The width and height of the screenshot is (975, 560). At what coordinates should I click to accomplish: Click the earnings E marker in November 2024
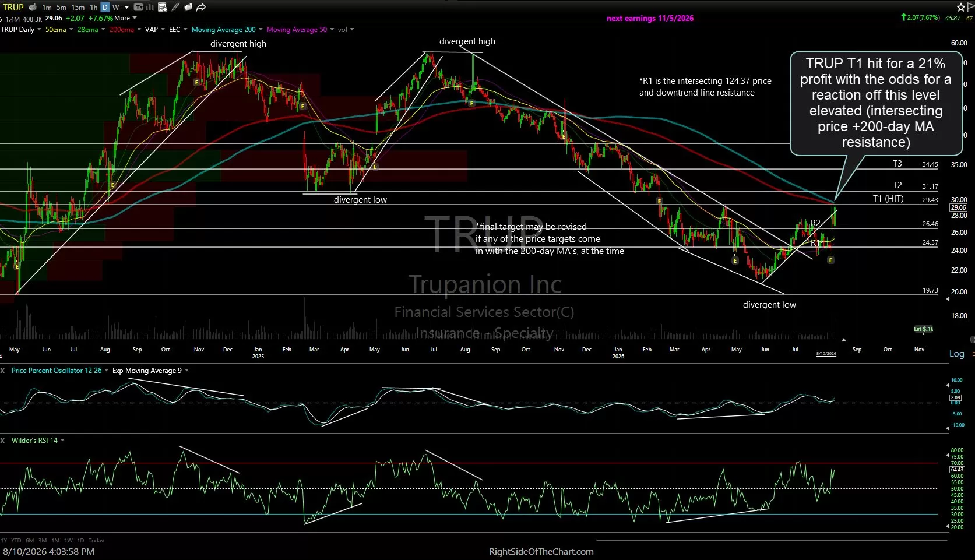pos(196,83)
